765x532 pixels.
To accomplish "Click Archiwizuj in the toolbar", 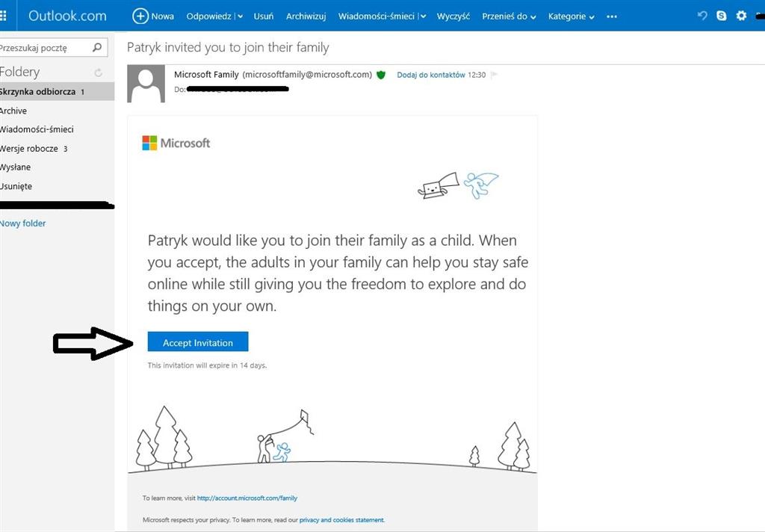I will (306, 16).
